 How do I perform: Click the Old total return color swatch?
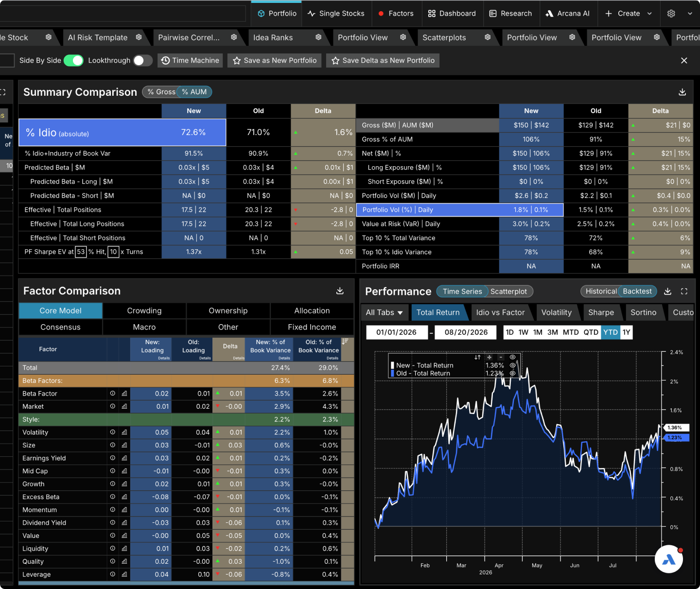392,373
